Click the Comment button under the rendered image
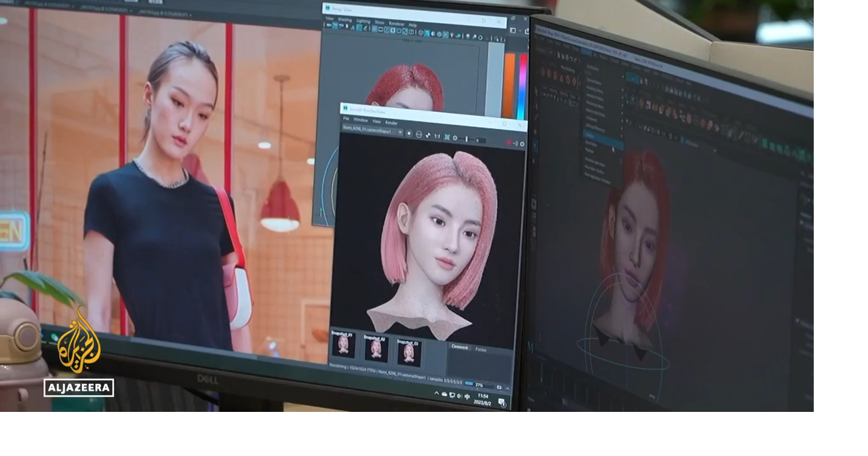Image resolution: width=868 pixels, height=456 pixels. tap(460, 346)
